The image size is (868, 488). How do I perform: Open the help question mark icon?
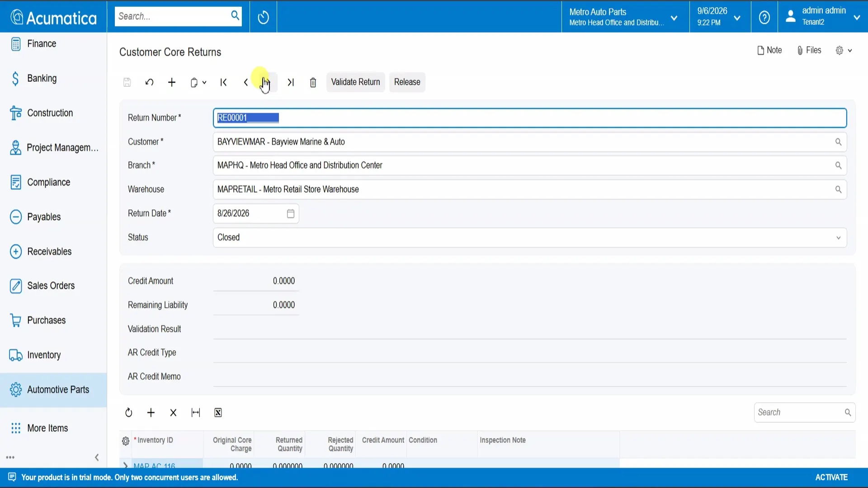[x=764, y=17]
